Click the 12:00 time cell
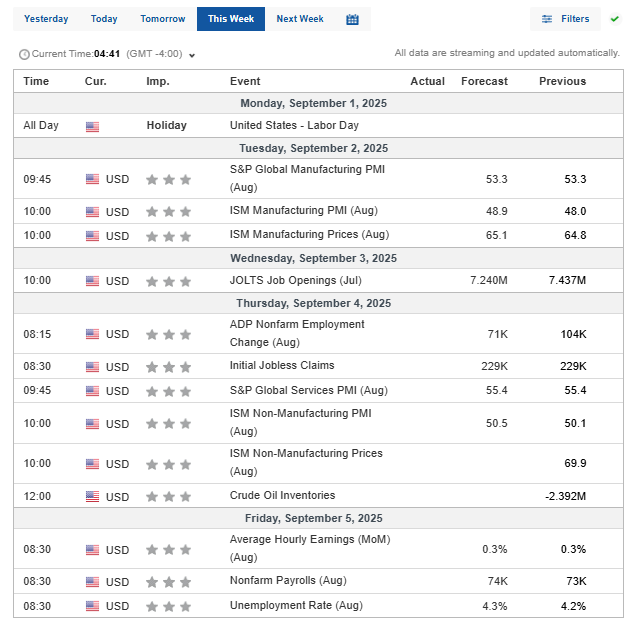630x632 pixels. pyautogui.click(x=37, y=496)
